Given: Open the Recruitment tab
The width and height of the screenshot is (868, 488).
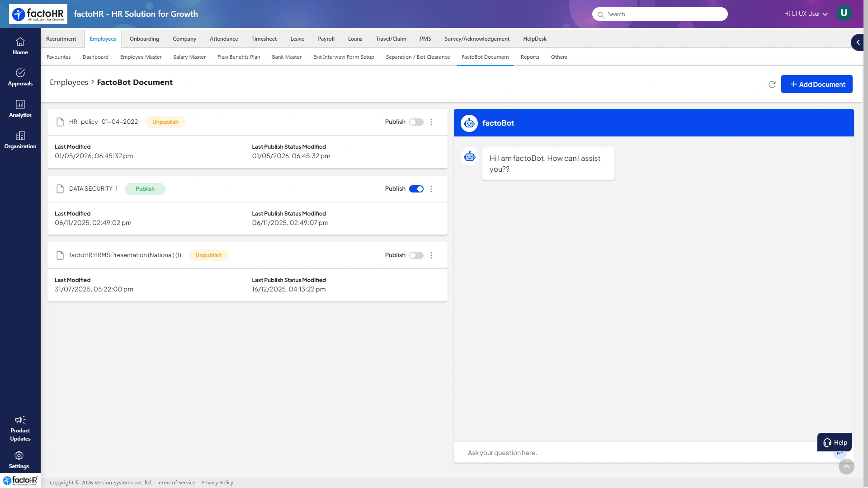Looking at the screenshot, I should (x=61, y=39).
